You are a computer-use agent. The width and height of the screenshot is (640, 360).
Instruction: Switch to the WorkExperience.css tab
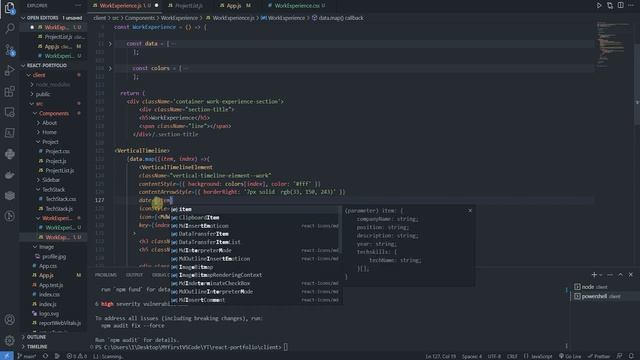[296, 6]
